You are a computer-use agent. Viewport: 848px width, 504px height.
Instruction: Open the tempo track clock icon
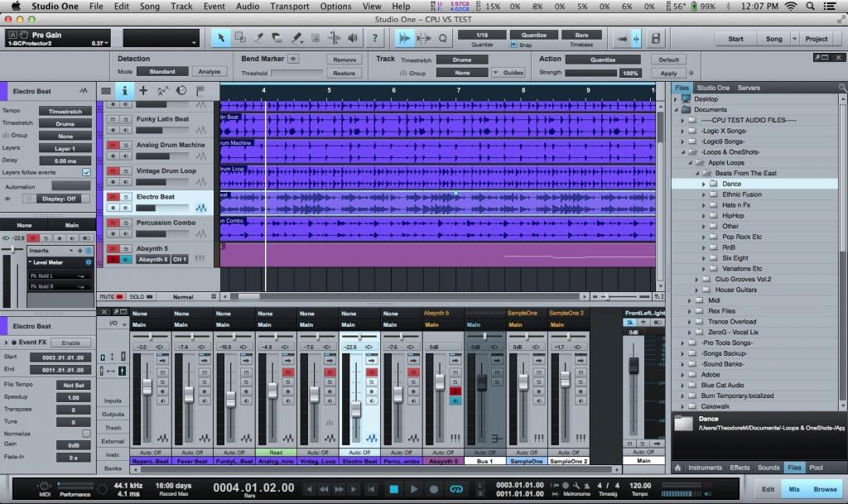tap(181, 91)
